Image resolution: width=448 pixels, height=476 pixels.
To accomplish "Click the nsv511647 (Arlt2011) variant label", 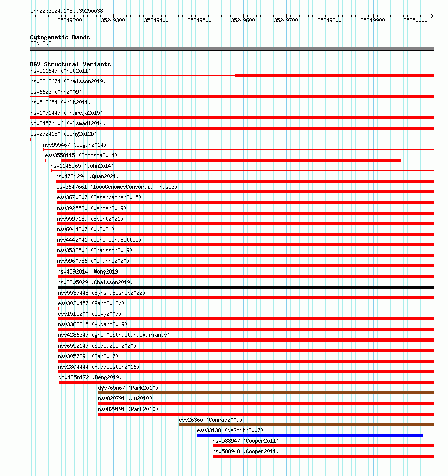I will click(60, 71).
